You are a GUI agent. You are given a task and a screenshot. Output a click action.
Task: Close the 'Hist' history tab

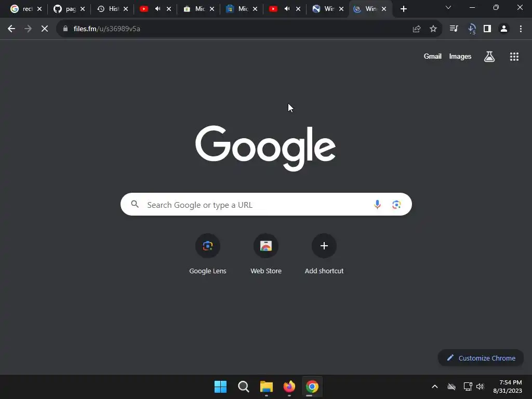pos(126,9)
